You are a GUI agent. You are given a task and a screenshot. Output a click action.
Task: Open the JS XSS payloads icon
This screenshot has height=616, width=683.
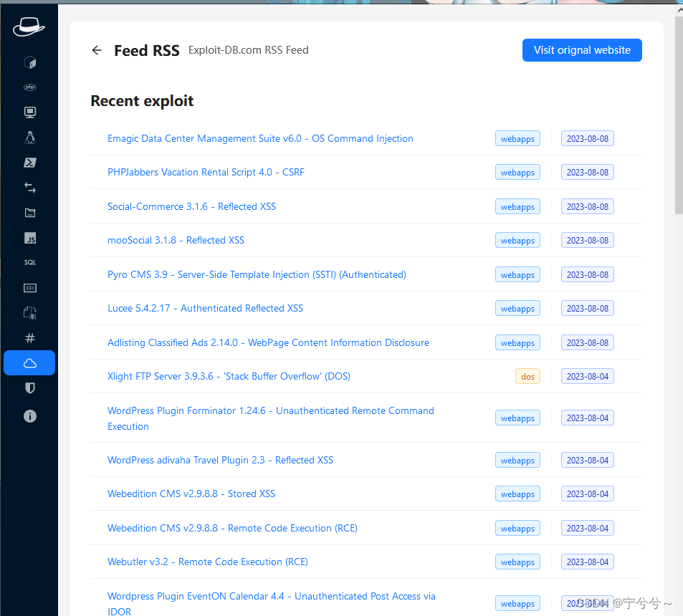pyautogui.click(x=29, y=238)
